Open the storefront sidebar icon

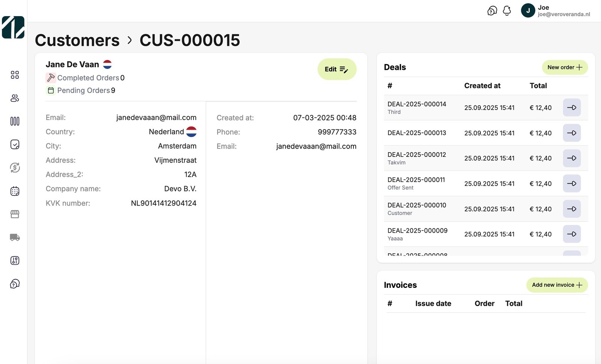click(x=15, y=214)
